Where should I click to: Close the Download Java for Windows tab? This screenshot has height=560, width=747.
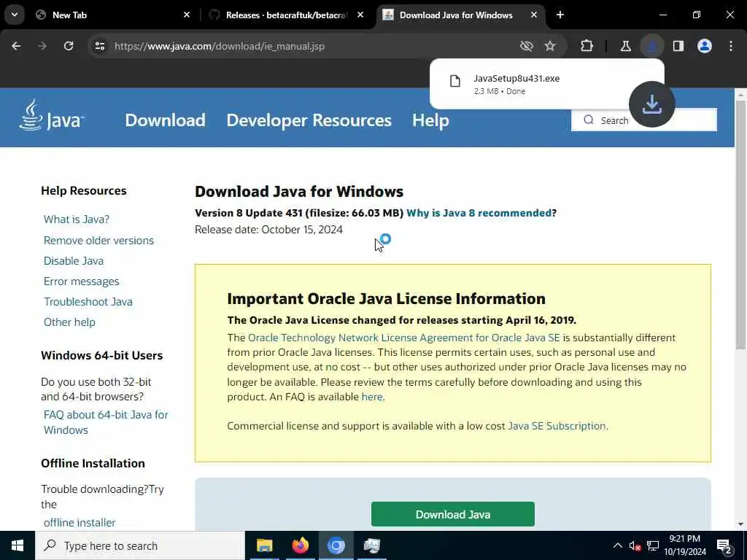coord(534,15)
